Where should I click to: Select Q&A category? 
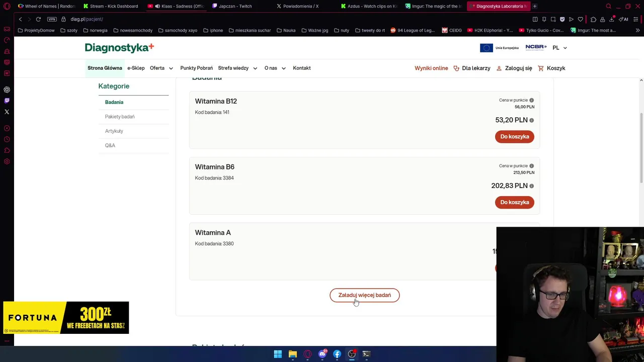110,145
